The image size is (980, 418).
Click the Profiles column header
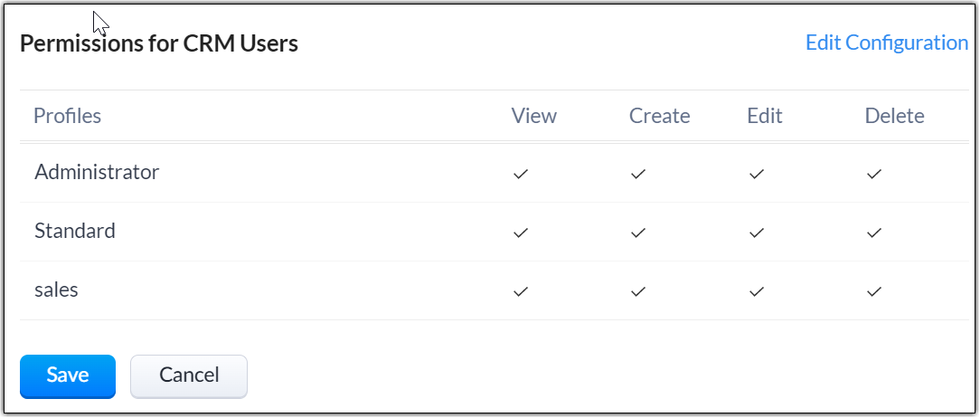click(67, 116)
